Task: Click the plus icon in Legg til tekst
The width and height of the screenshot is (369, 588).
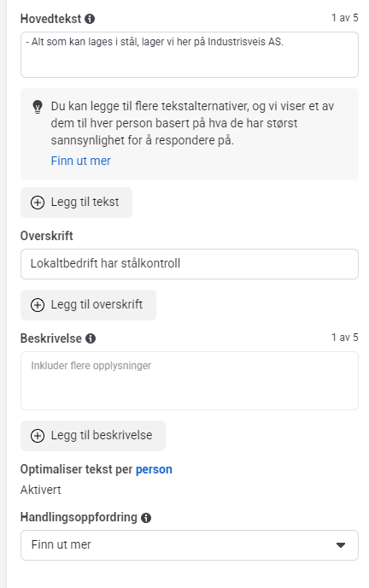Action: coord(38,203)
